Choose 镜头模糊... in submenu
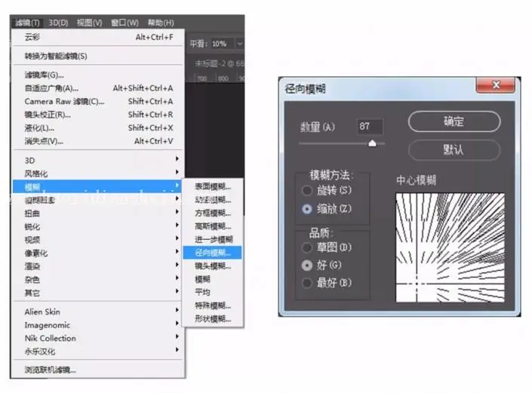 (213, 266)
